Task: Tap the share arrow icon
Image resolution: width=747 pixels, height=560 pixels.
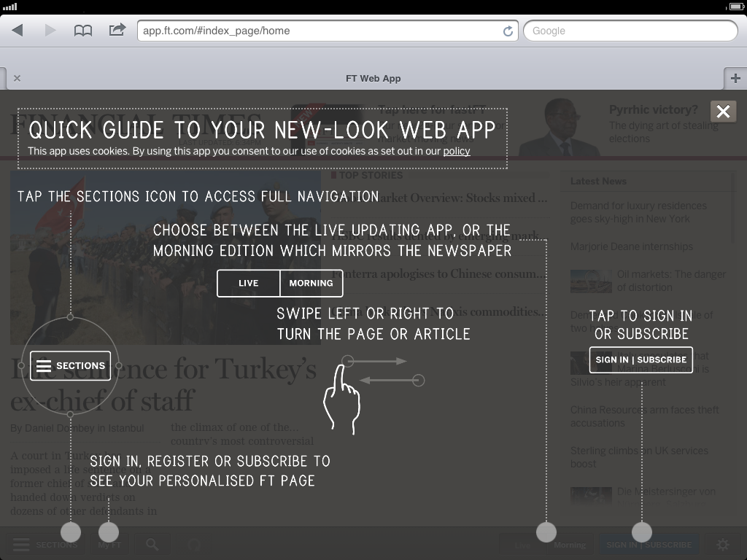Action: click(x=117, y=31)
